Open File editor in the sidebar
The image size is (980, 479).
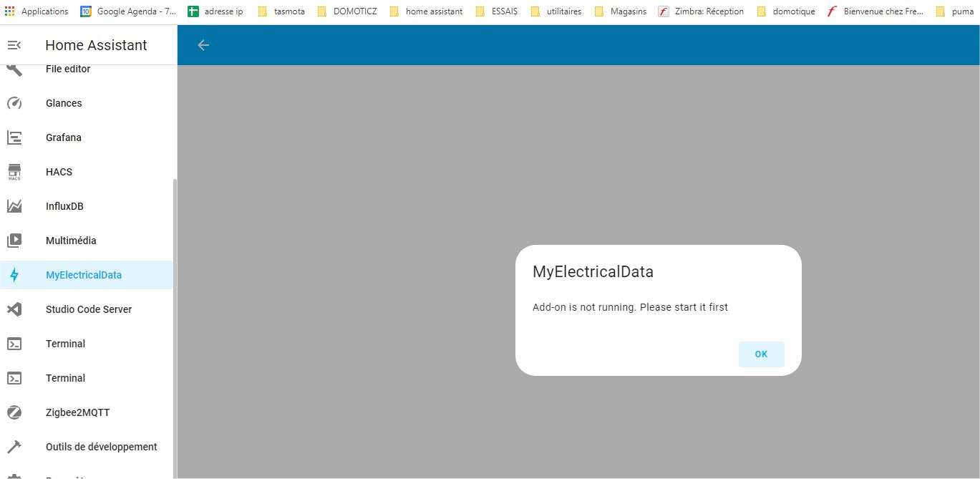pos(87,69)
